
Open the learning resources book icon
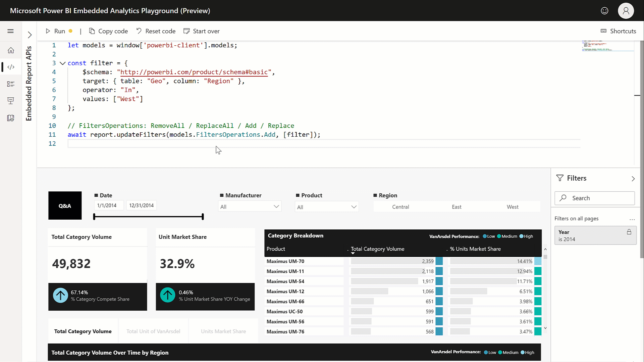pos(11,118)
